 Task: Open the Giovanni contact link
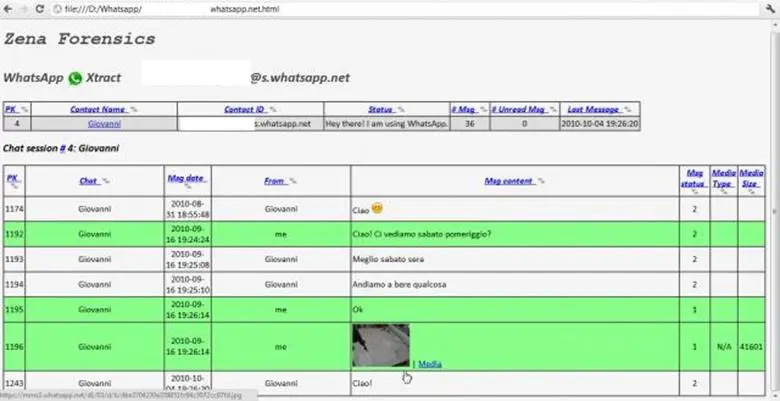[105, 123]
